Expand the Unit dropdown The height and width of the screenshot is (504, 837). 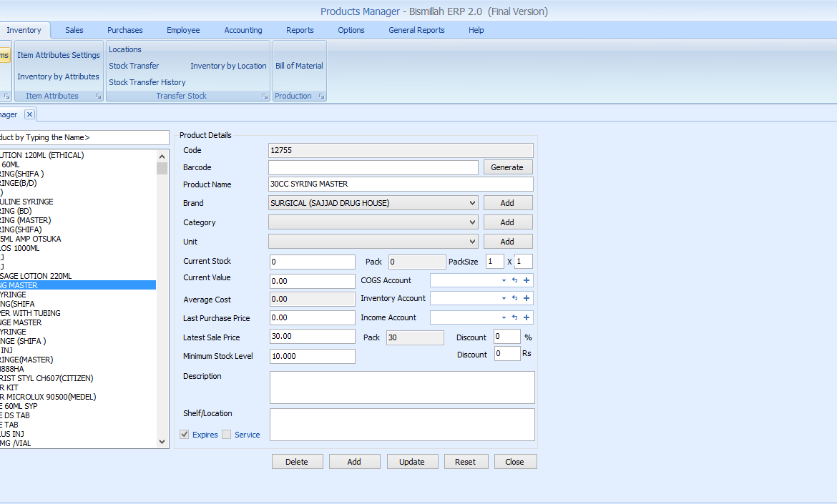point(472,242)
